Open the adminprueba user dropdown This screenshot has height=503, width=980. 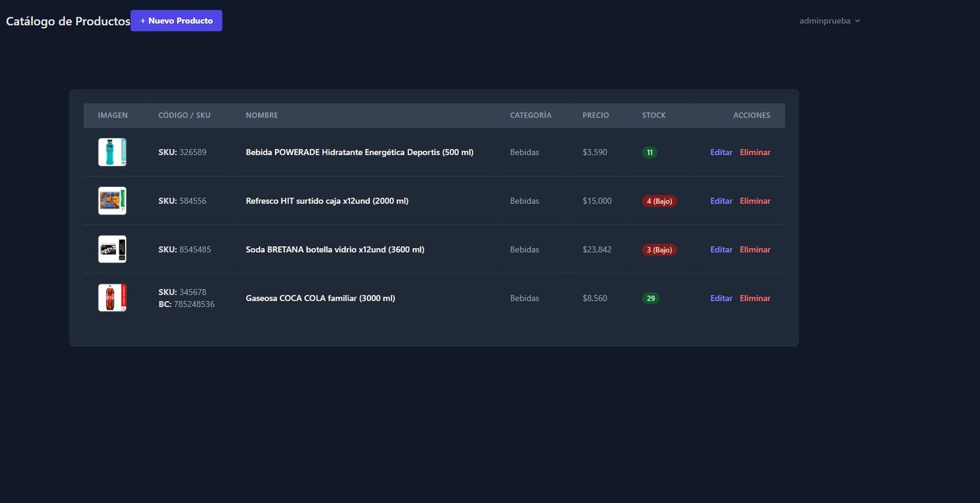tap(829, 21)
